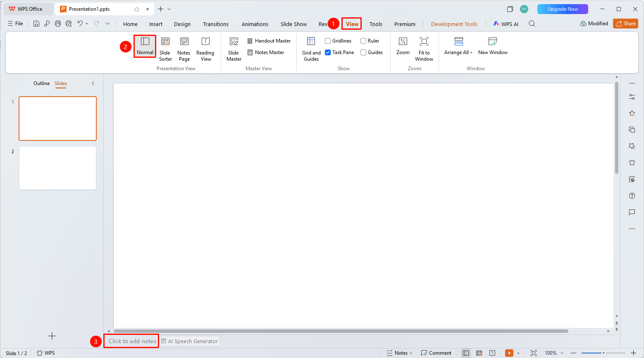This screenshot has height=358, width=644.
Task: Switch to Notes Page view
Action: (184, 49)
